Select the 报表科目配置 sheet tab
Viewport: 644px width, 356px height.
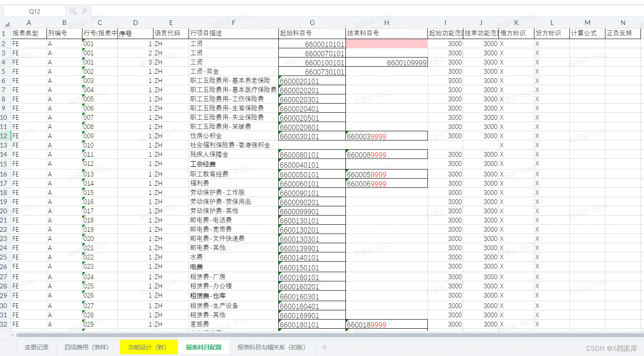(204, 347)
